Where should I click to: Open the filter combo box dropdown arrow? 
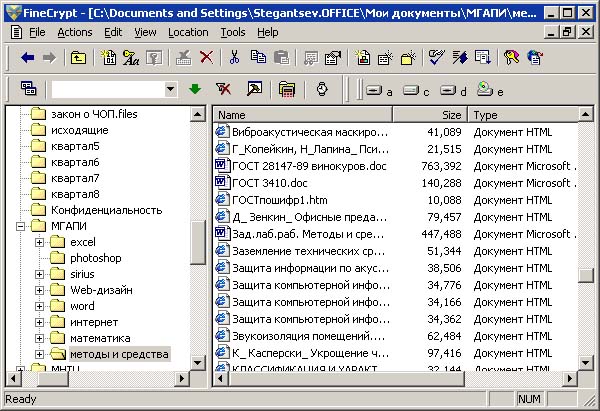(x=171, y=90)
